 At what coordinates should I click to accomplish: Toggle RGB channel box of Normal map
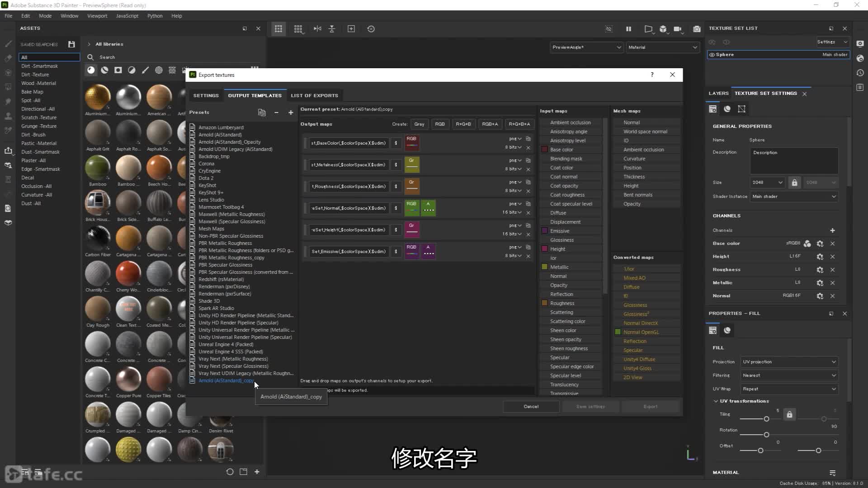click(x=412, y=208)
